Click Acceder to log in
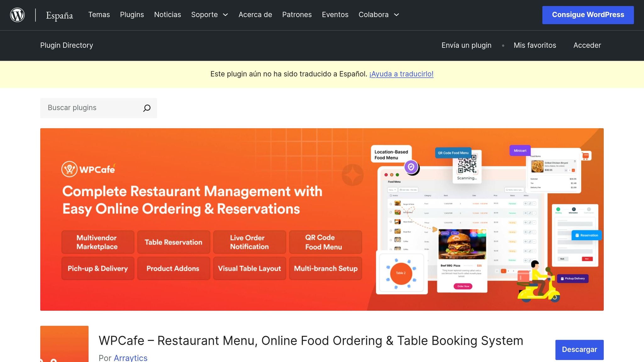Viewport: 644px width, 362px height. tap(587, 45)
